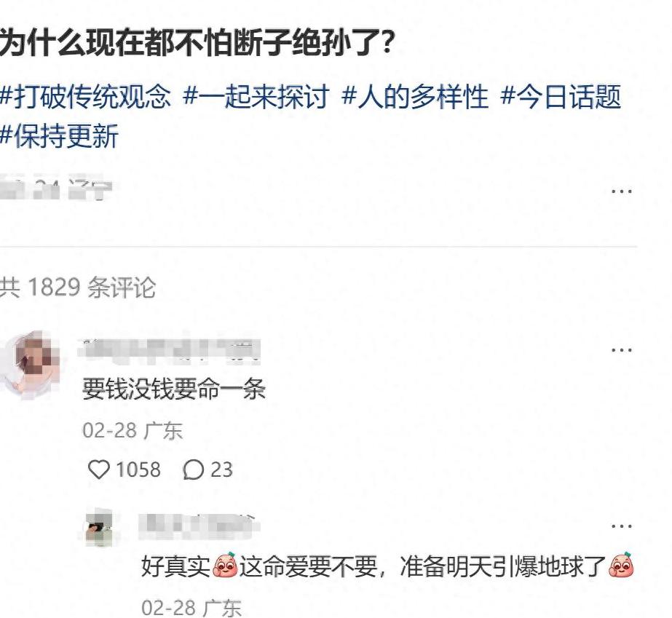Open more options for the post
672x618 pixels.
(622, 191)
